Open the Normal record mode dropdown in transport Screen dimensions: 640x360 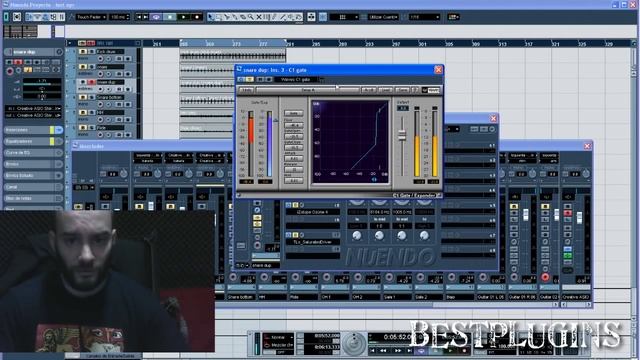(278, 338)
